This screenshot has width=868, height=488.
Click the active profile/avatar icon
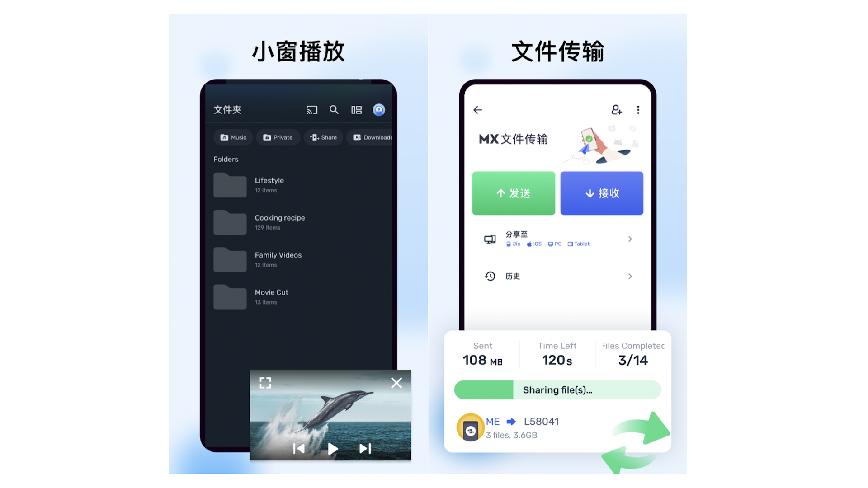(380, 110)
